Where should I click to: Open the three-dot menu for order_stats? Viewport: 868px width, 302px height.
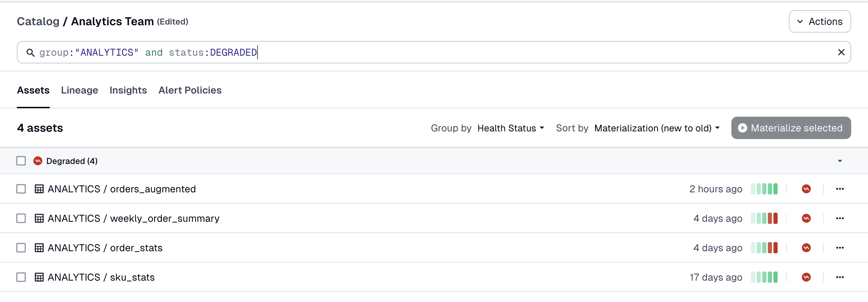[840, 247]
